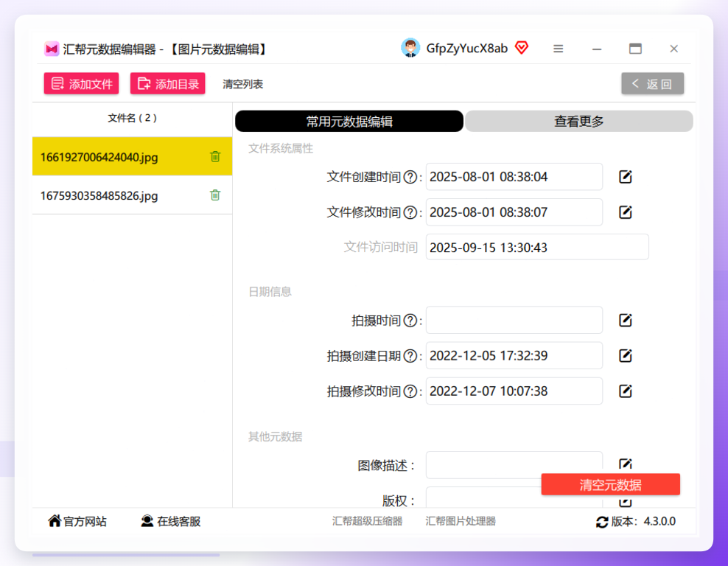
Task: Edit 拍摄创建日期 with pencil icon
Action: tap(626, 356)
